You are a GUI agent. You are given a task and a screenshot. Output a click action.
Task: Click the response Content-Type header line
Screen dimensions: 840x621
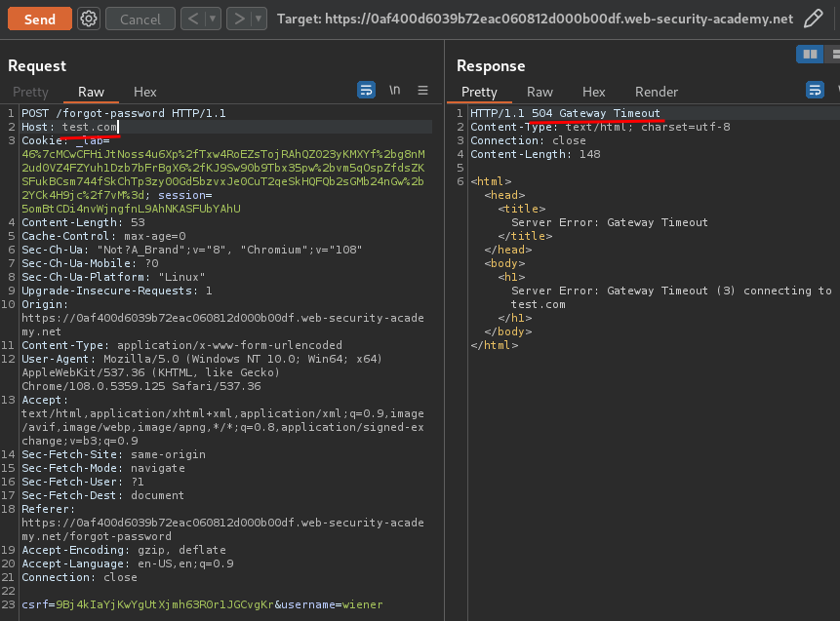click(x=600, y=127)
